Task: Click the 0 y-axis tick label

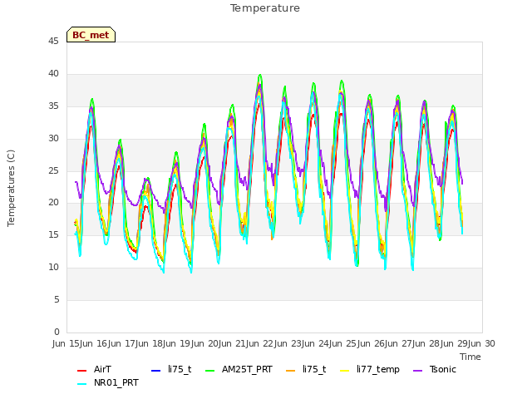Action: tap(57, 332)
